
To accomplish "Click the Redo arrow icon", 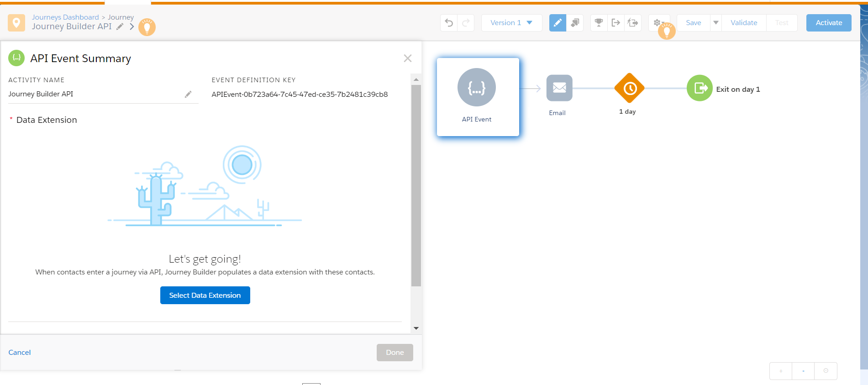I will click(x=466, y=23).
